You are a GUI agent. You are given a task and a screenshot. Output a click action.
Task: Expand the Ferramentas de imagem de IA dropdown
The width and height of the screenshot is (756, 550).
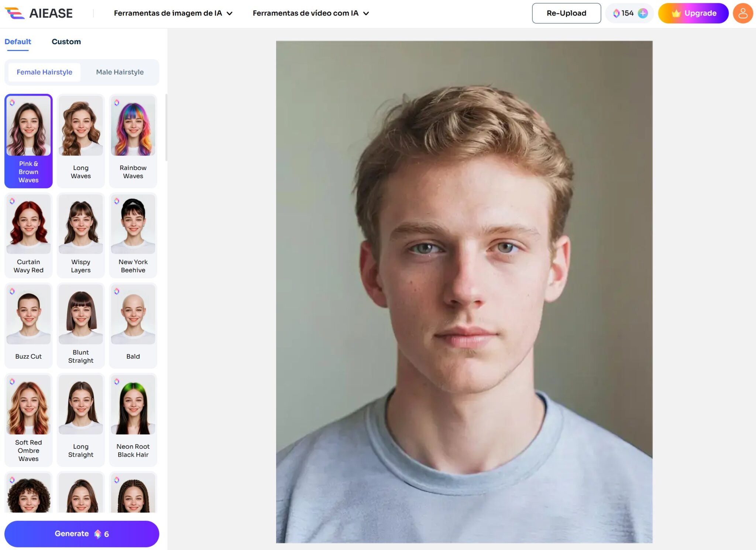coord(173,13)
